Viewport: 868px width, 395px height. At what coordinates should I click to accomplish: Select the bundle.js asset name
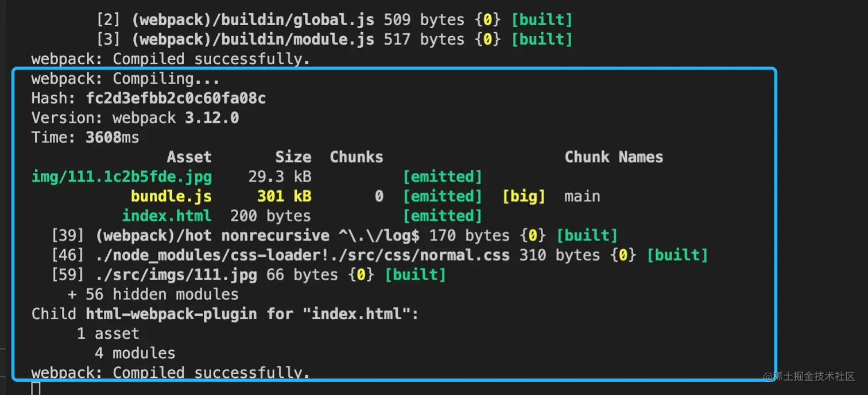click(171, 196)
